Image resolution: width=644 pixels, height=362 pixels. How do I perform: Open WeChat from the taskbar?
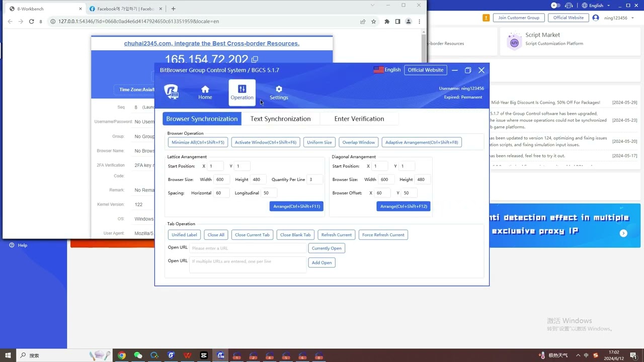coord(138,355)
